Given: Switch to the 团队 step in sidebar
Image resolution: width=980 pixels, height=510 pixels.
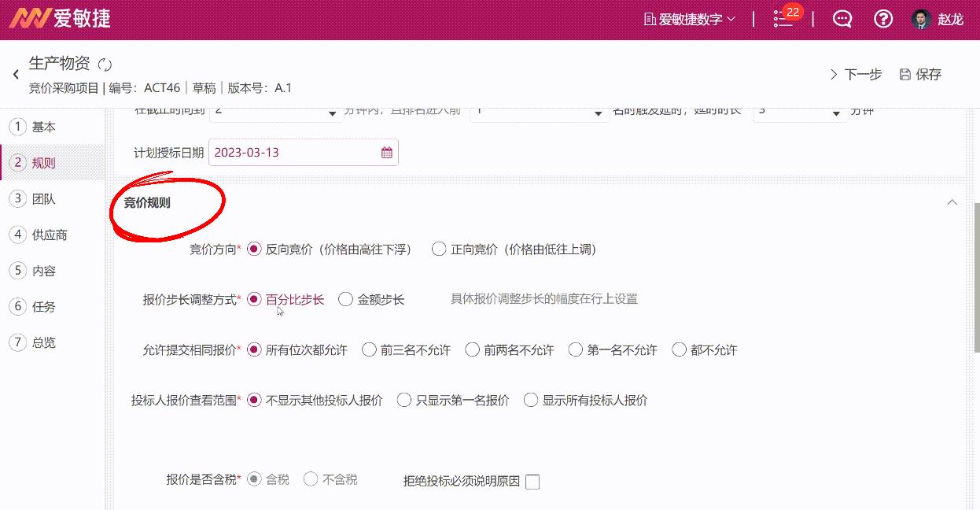Looking at the screenshot, I should pyautogui.click(x=35, y=199).
